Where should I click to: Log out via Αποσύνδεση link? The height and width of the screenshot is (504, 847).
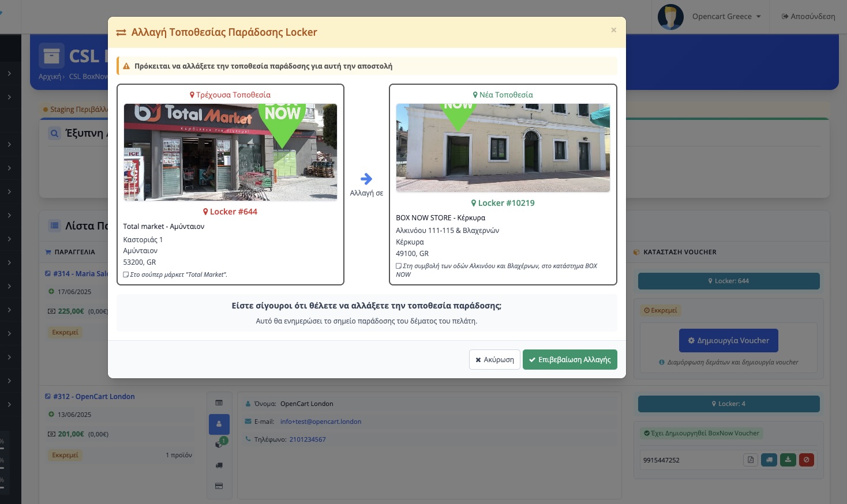pyautogui.click(x=808, y=16)
